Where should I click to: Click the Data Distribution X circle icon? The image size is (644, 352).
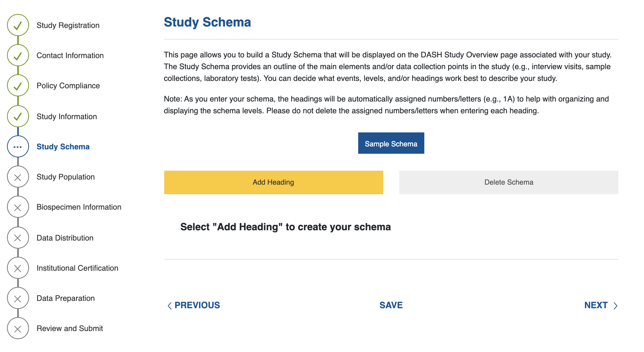[x=18, y=238]
